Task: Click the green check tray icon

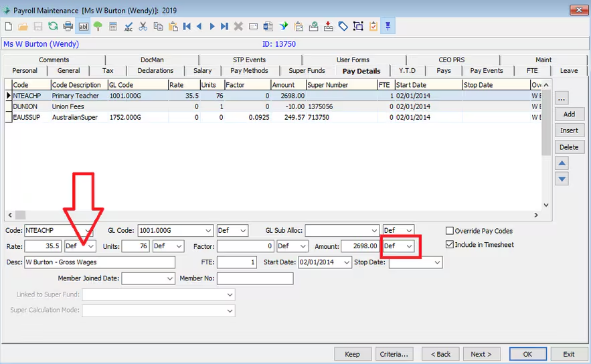Action: (313, 26)
